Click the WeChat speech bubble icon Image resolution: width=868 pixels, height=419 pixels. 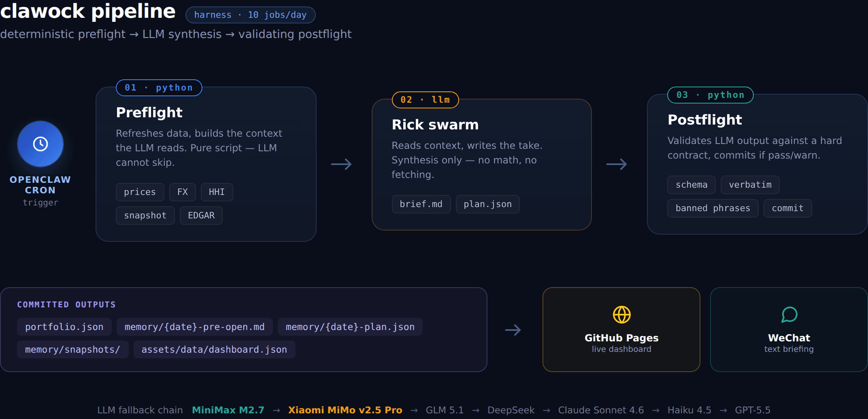789,315
